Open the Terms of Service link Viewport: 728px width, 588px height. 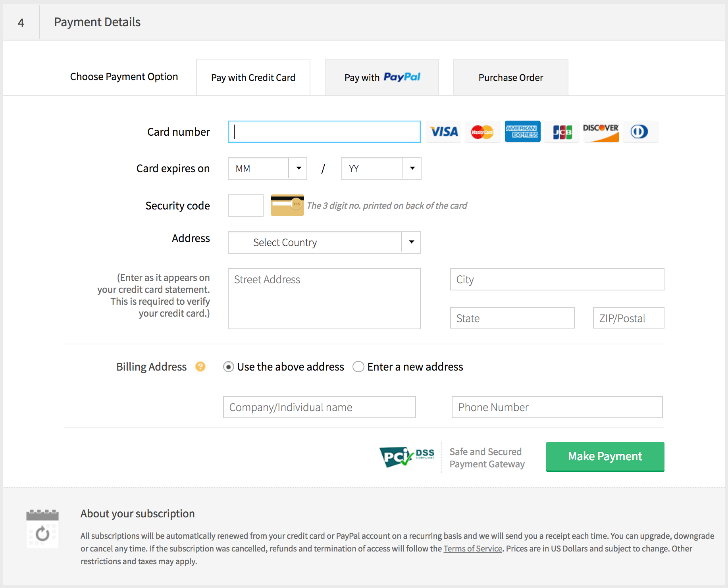click(473, 549)
